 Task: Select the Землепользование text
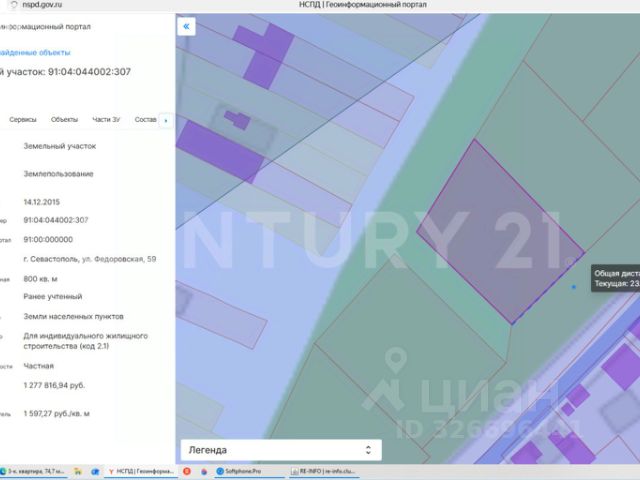click(58, 174)
